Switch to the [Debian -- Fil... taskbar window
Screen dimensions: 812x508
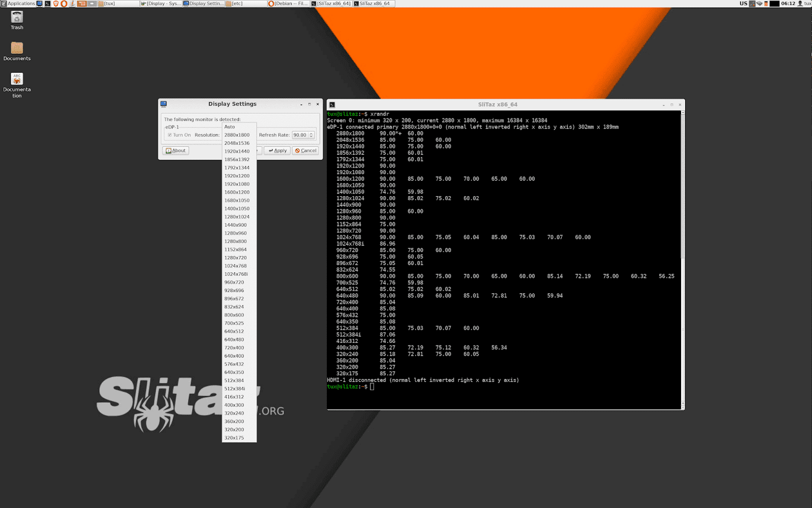[x=288, y=4]
